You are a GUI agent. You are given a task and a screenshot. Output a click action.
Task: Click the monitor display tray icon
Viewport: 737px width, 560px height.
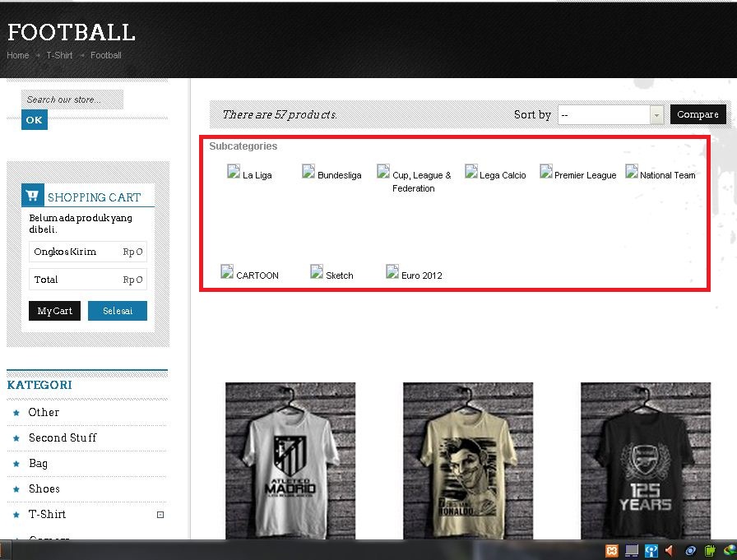(x=631, y=551)
